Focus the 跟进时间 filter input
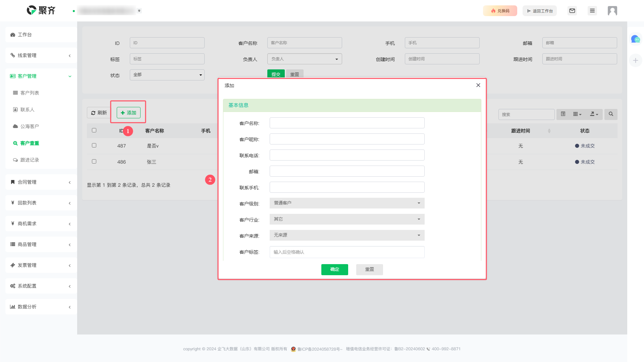Viewport: 644px width, 362px height. point(580,59)
